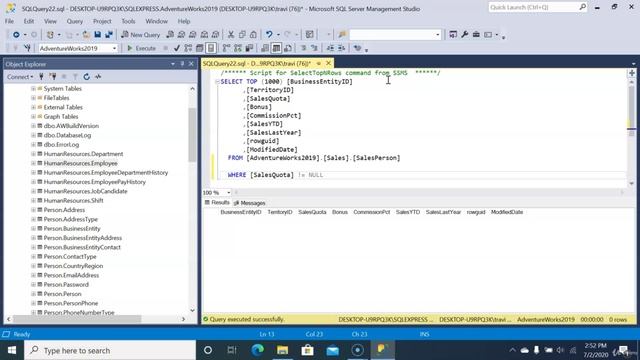Click the Increase Indent icon

(x=341, y=48)
